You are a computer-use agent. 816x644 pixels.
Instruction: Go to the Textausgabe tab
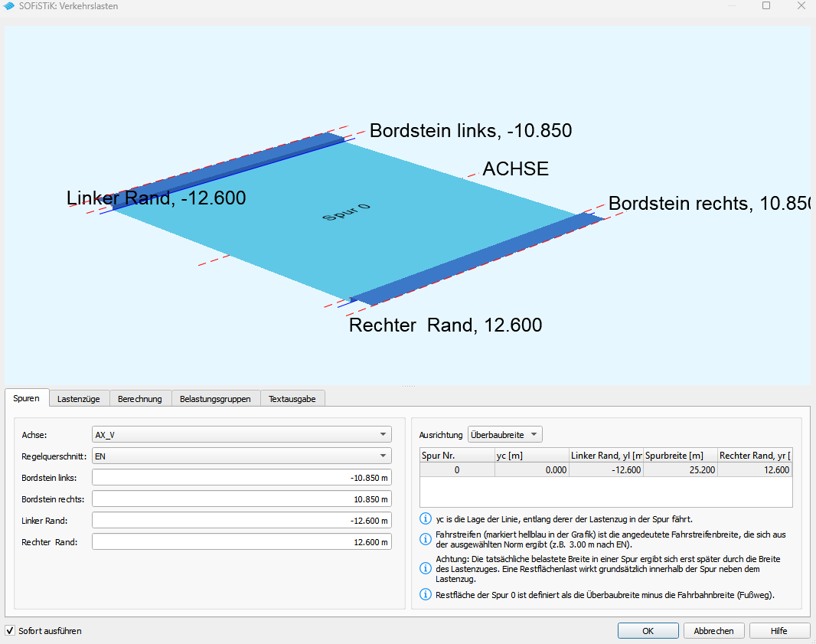pyautogui.click(x=293, y=399)
